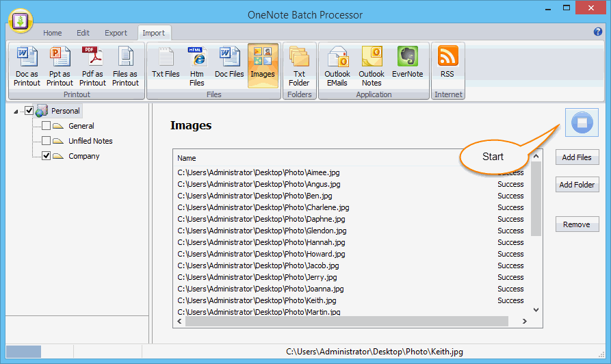611x364 pixels.
Task: Click the round Start/Stop processing button
Action: click(582, 122)
